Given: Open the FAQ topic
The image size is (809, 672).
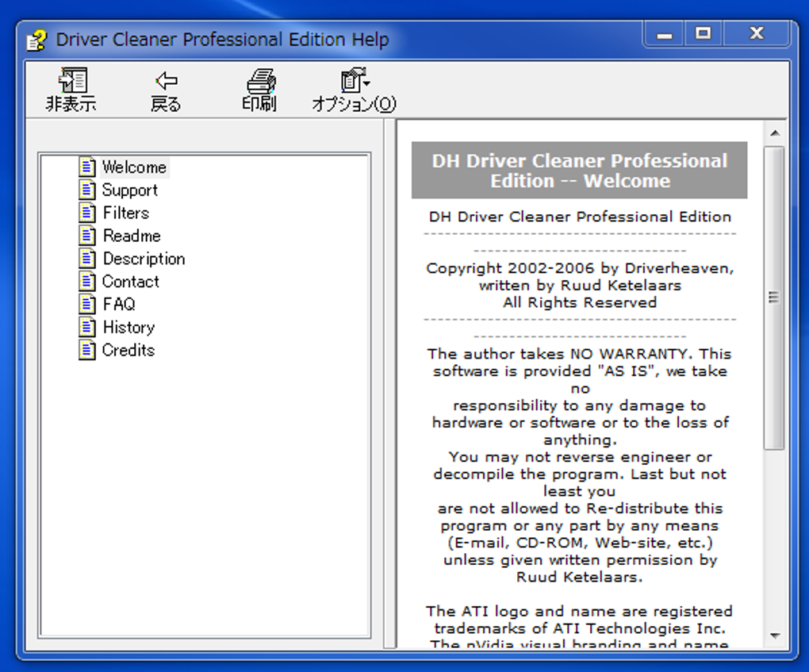Looking at the screenshot, I should click(119, 304).
